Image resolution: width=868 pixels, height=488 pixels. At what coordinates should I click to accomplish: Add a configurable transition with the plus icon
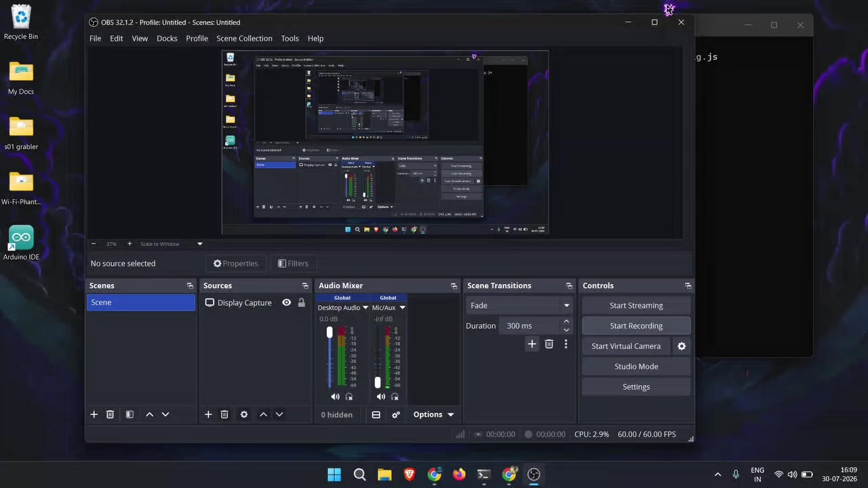tap(532, 344)
